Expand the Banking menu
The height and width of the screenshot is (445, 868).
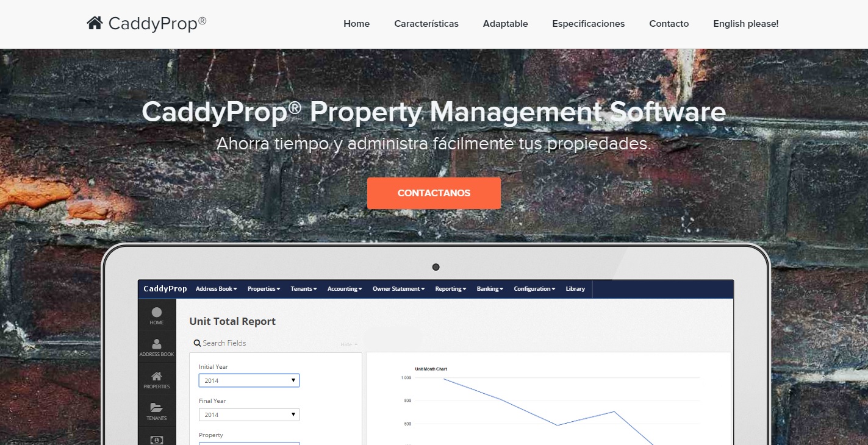tap(490, 289)
